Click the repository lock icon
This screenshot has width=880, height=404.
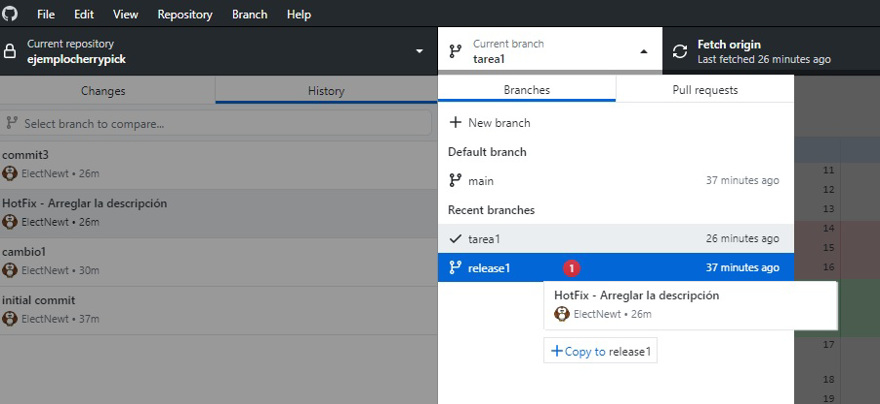(10, 52)
